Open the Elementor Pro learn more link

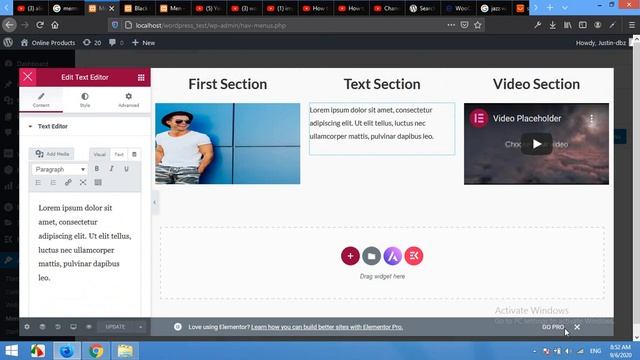327,327
